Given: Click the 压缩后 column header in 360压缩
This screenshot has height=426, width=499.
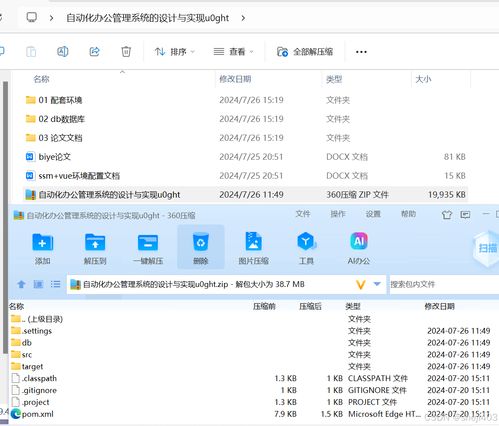Looking at the screenshot, I should (x=310, y=306).
